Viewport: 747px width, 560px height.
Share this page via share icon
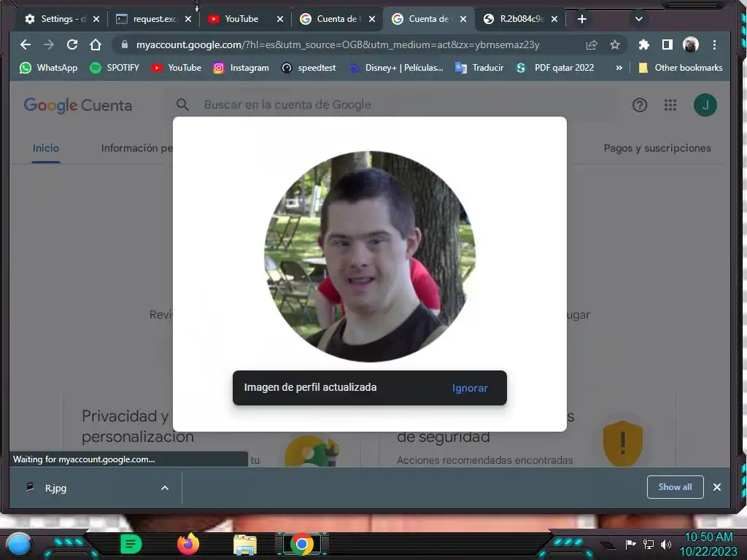(x=592, y=44)
